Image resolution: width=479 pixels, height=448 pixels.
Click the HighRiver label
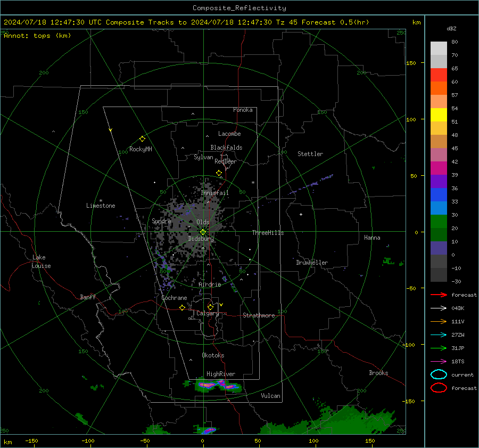[x=221, y=374]
